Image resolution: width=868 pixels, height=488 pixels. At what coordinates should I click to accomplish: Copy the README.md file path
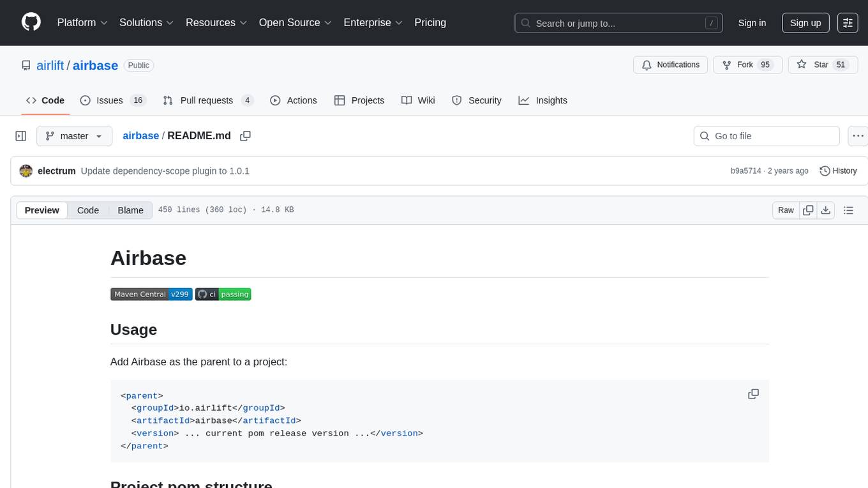[245, 136]
